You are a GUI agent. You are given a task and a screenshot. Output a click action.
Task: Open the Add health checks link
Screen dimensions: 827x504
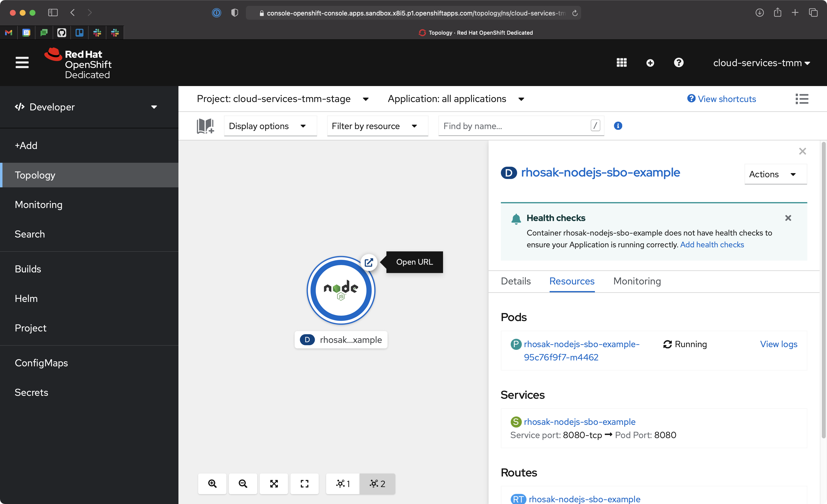tap(712, 244)
